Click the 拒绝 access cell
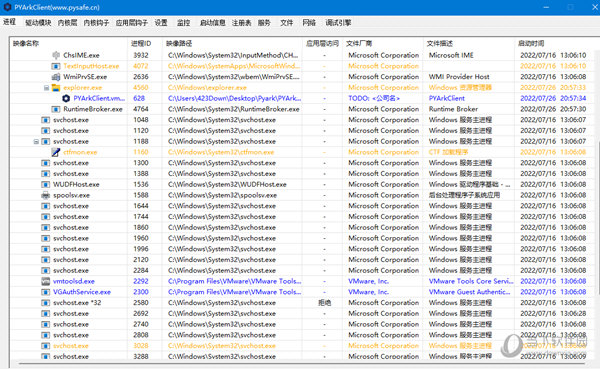 click(x=324, y=303)
